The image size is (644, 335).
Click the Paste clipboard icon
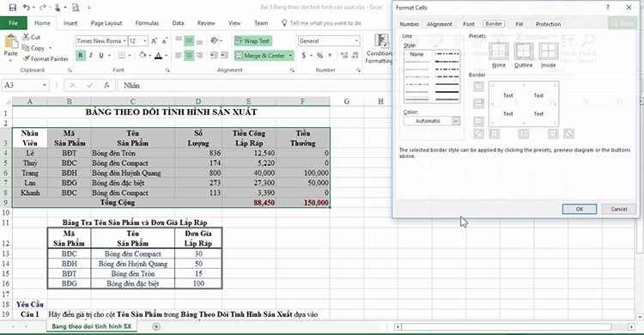[11, 41]
